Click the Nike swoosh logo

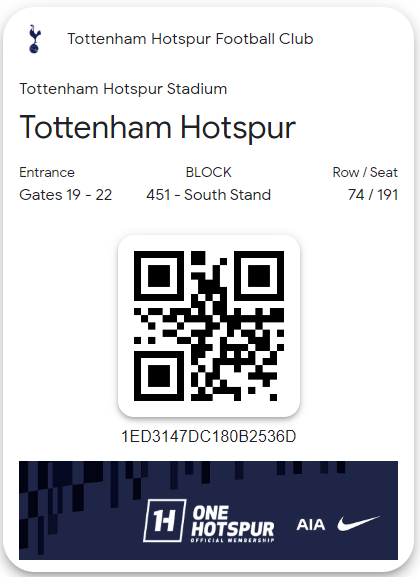pyautogui.click(x=358, y=523)
